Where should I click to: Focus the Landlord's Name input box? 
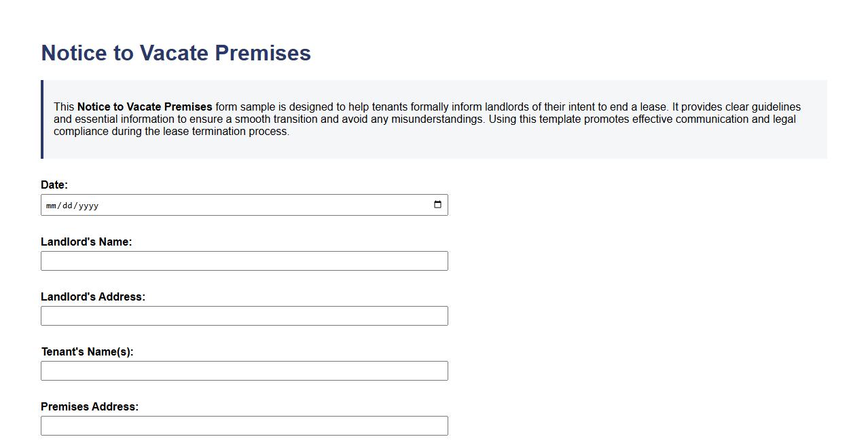click(245, 261)
